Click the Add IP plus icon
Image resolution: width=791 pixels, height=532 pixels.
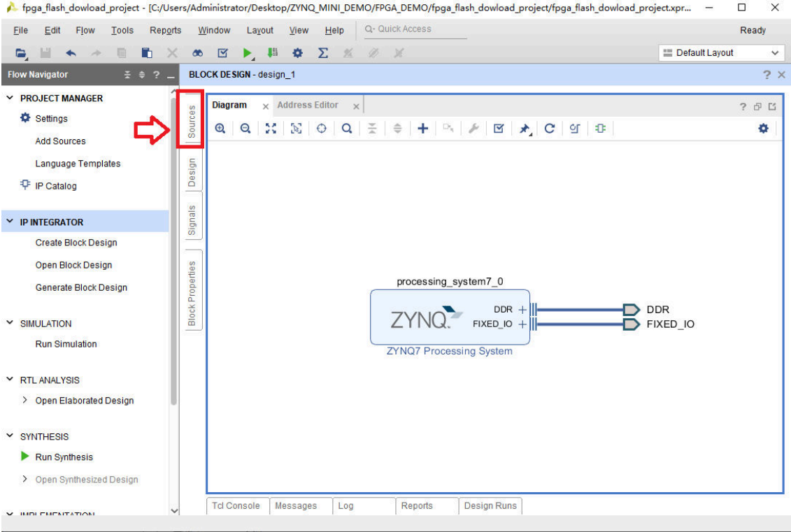pyautogui.click(x=422, y=129)
